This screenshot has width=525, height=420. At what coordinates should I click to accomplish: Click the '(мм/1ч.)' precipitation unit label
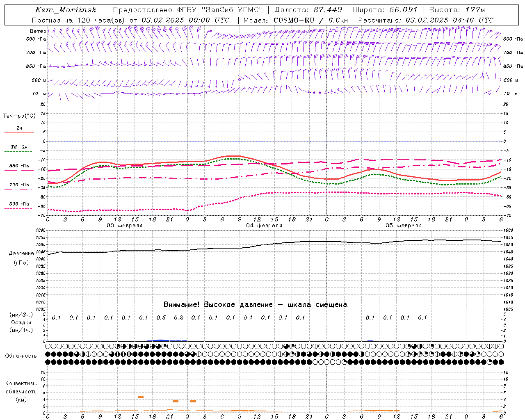21,330
